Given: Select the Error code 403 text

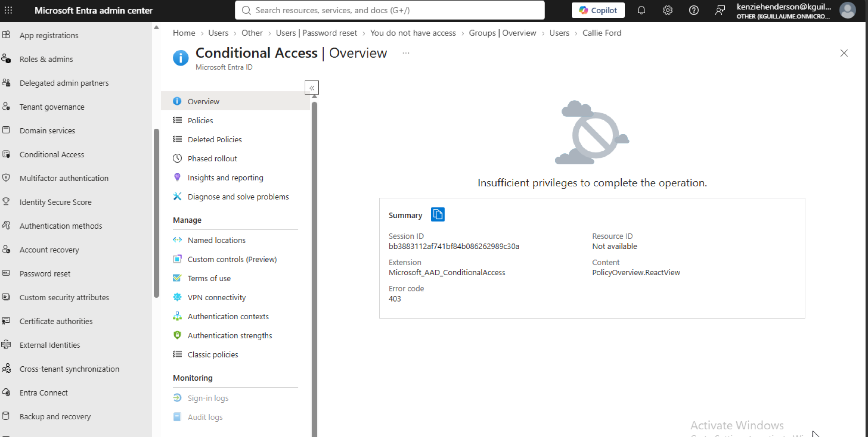Looking at the screenshot, I should pyautogui.click(x=395, y=299).
